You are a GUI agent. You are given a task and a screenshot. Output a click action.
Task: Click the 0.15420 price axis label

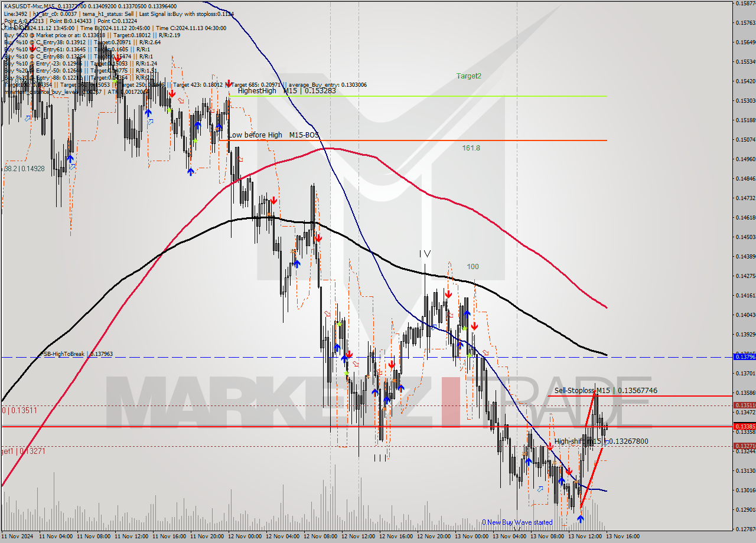(x=745, y=81)
